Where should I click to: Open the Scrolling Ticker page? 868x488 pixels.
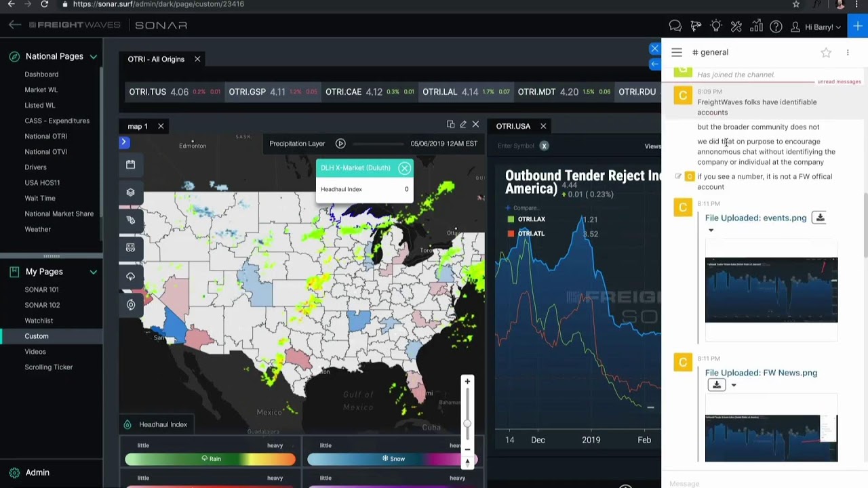click(48, 367)
